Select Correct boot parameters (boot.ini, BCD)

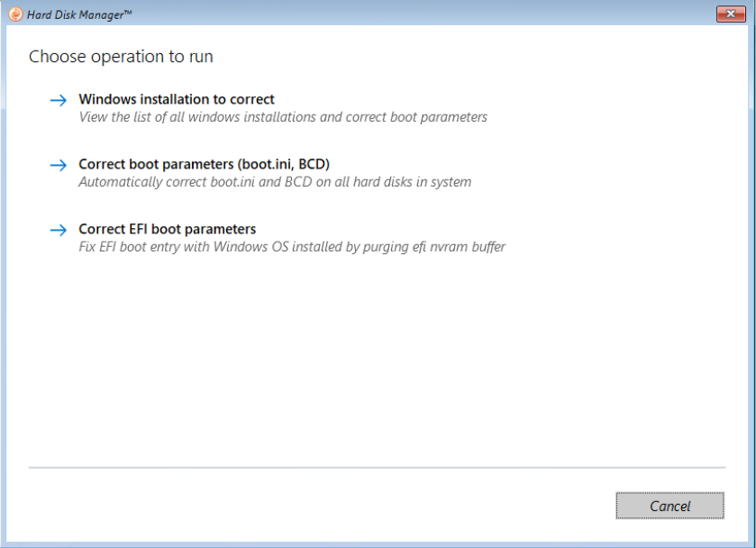pos(204,164)
